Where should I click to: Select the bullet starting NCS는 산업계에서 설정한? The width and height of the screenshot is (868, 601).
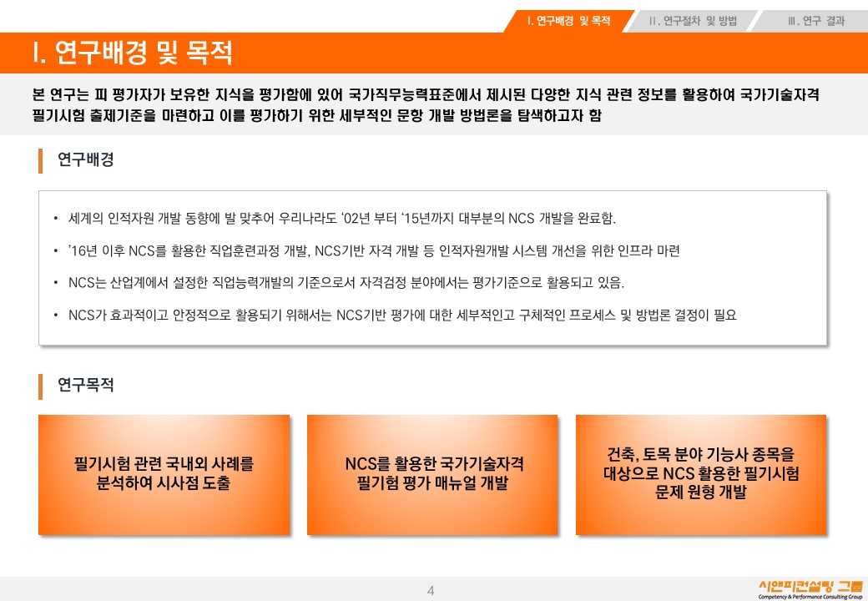pyautogui.click(x=346, y=283)
